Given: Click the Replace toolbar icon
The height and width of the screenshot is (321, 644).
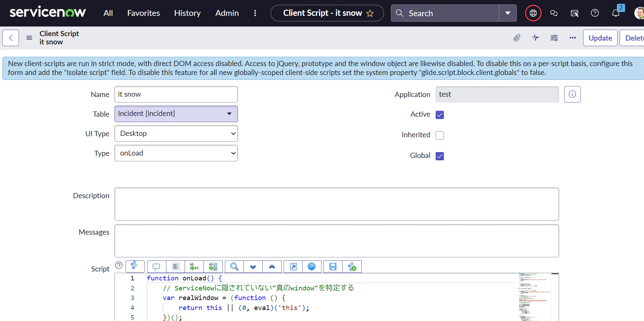Looking at the screenshot, I should coord(194,267).
